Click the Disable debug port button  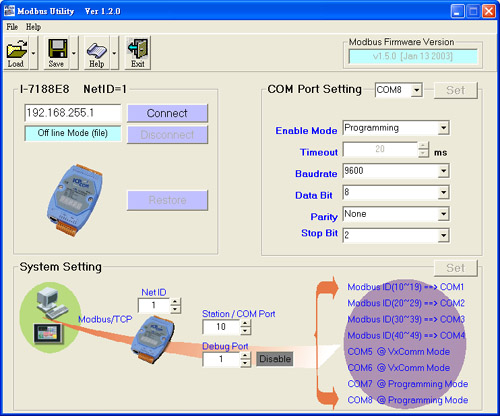tap(275, 359)
